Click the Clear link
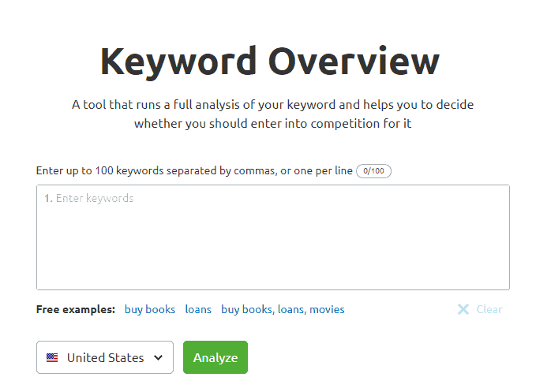This screenshot has height=392, width=536. pos(489,309)
